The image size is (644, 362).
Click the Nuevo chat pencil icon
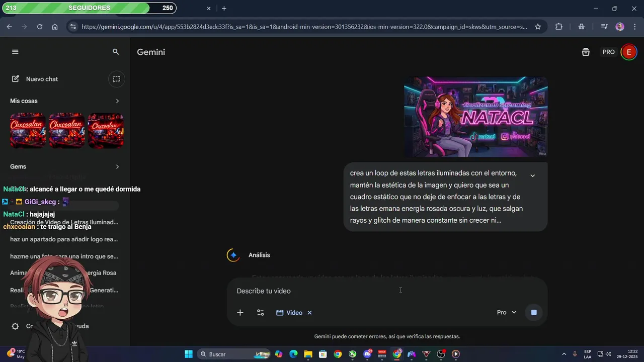(16, 79)
